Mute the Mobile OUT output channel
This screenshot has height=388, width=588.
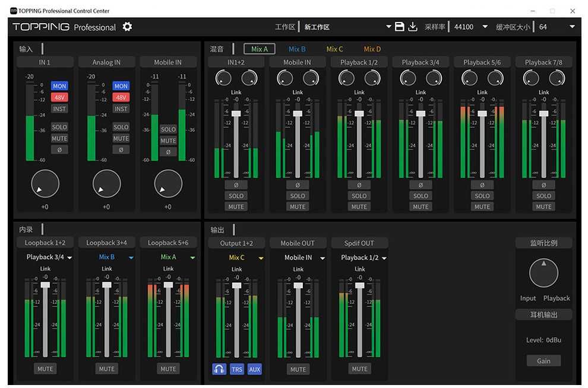tap(298, 369)
